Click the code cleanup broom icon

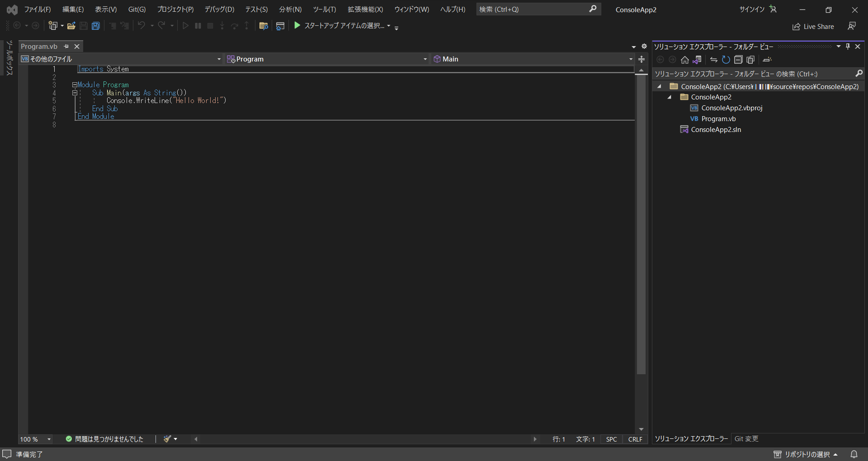167,438
